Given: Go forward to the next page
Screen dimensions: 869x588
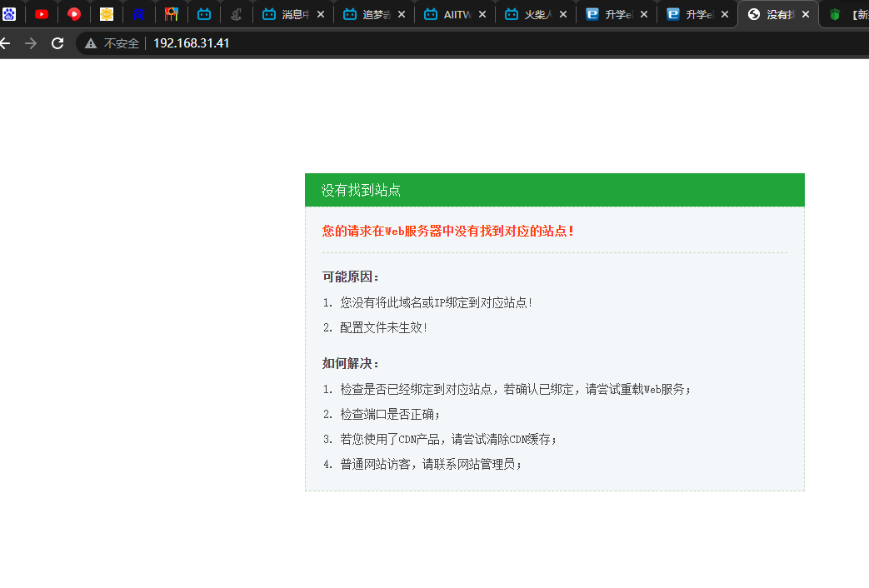Looking at the screenshot, I should [31, 43].
